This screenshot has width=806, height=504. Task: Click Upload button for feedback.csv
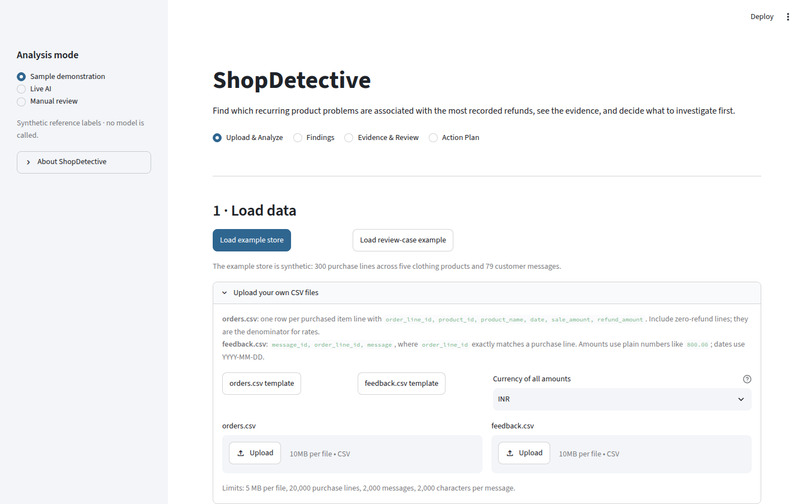click(524, 453)
